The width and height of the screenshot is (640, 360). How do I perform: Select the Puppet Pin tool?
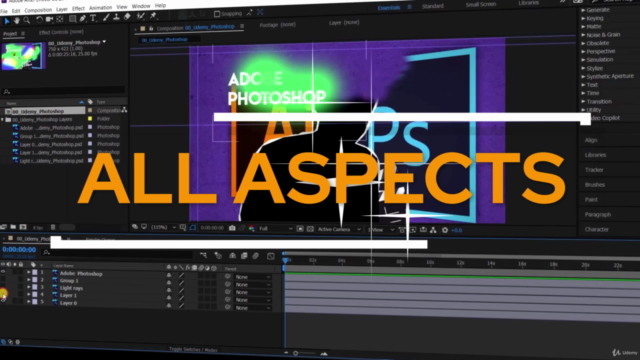(153, 16)
